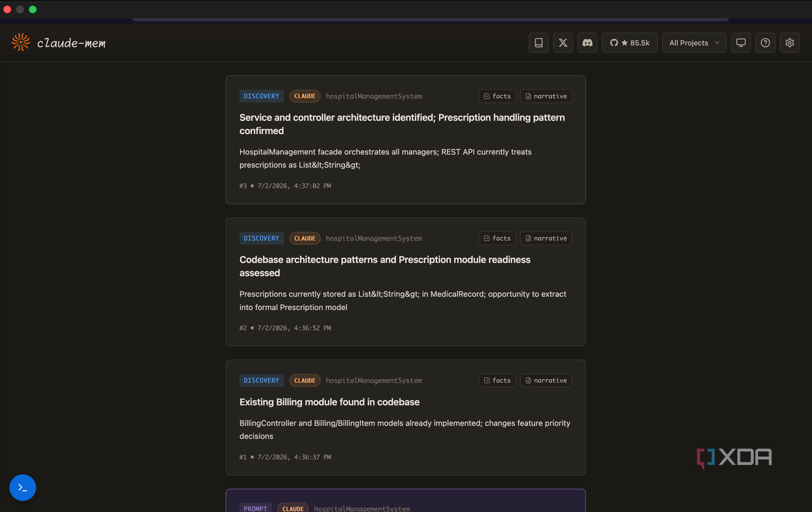Image resolution: width=812 pixels, height=512 pixels.
Task: Toggle narrative on observation #3 card
Action: [x=546, y=96]
